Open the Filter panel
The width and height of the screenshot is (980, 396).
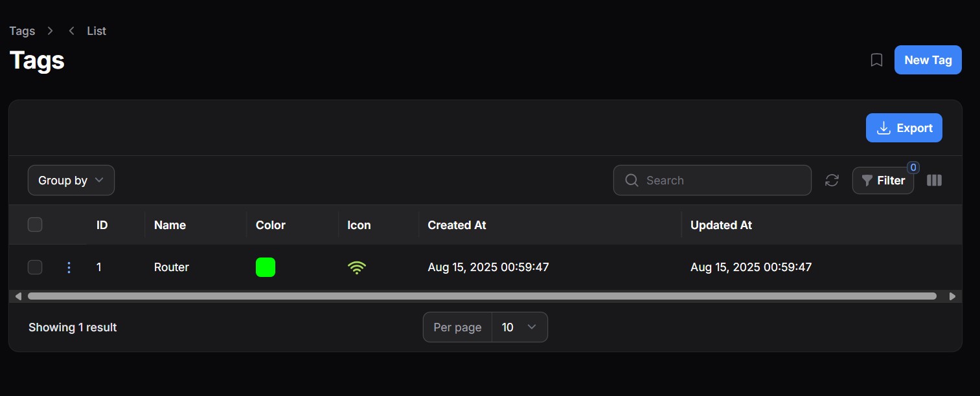883,181
